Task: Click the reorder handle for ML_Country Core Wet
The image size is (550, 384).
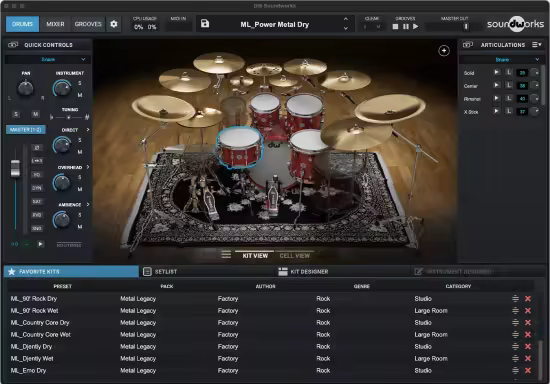Action: click(515, 335)
